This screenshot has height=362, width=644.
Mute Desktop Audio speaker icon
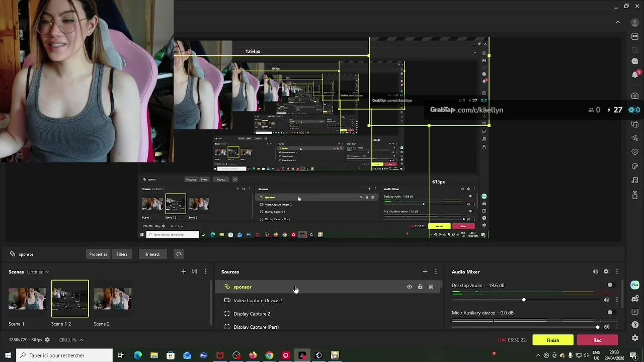tap(606, 300)
